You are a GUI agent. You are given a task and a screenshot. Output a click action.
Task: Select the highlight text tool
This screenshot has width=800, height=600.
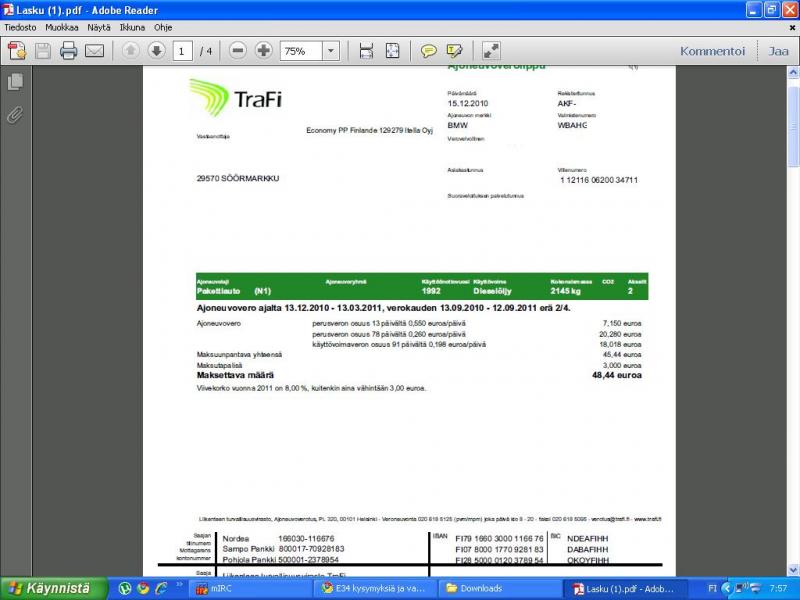pyautogui.click(x=455, y=51)
